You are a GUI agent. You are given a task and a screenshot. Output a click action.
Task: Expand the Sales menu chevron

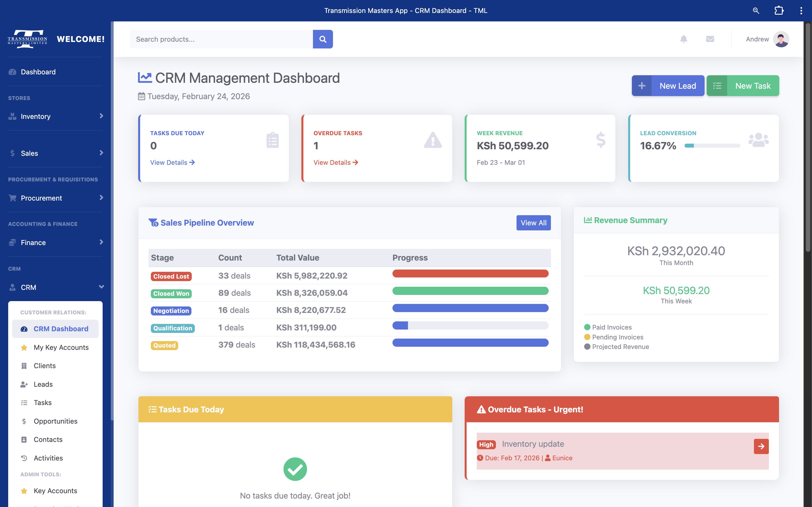[101, 153]
